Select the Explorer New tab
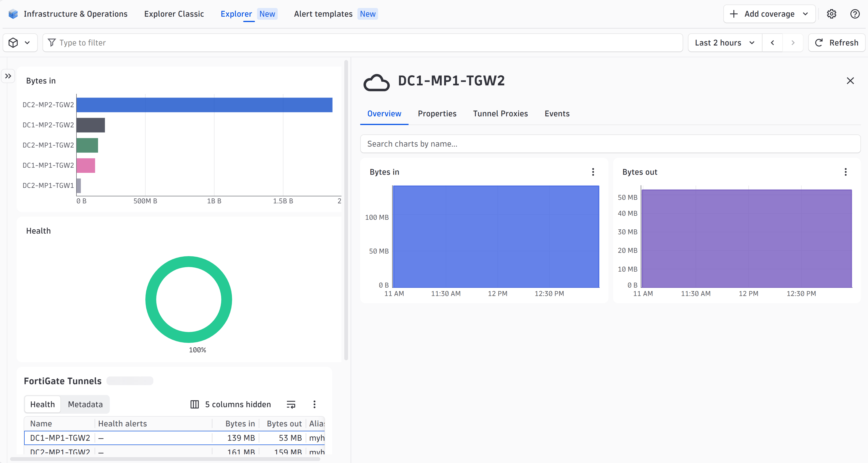The height and width of the screenshot is (463, 868). [249, 14]
